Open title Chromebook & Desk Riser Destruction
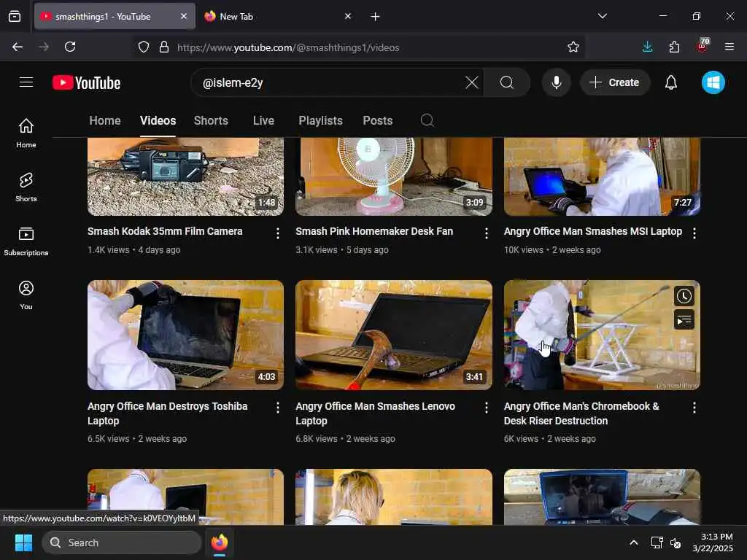Image resolution: width=747 pixels, height=560 pixels. [581, 413]
